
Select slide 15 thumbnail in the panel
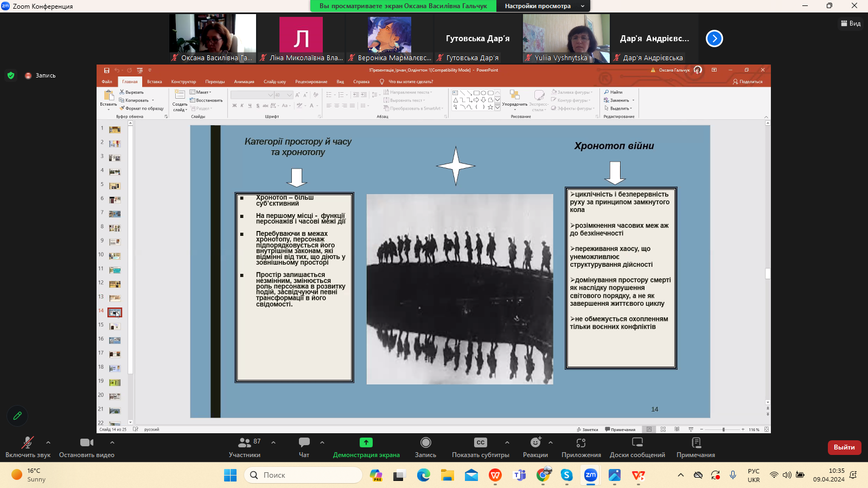pos(114,326)
